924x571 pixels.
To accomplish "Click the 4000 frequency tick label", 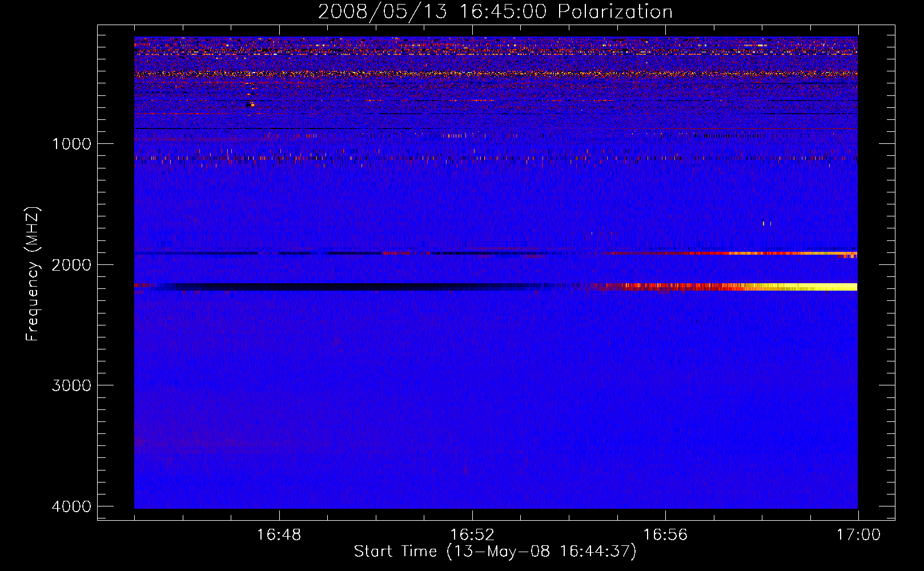I will [x=71, y=506].
